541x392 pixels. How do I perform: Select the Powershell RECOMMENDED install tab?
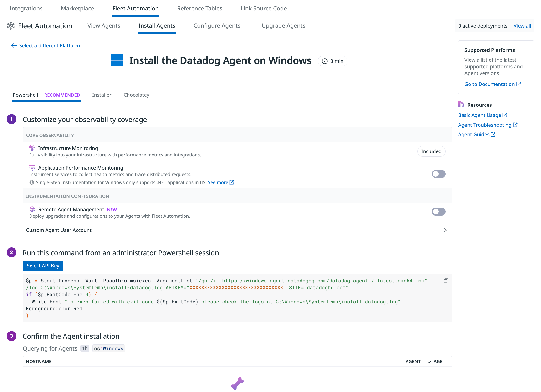tap(46, 95)
